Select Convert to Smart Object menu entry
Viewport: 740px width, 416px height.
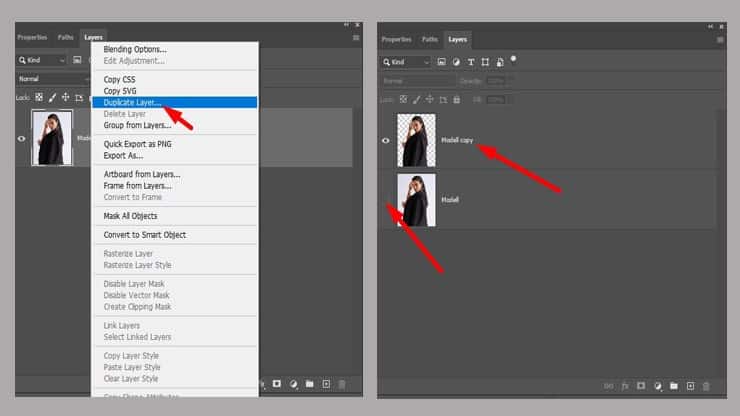pyautogui.click(x=145, y=235)
